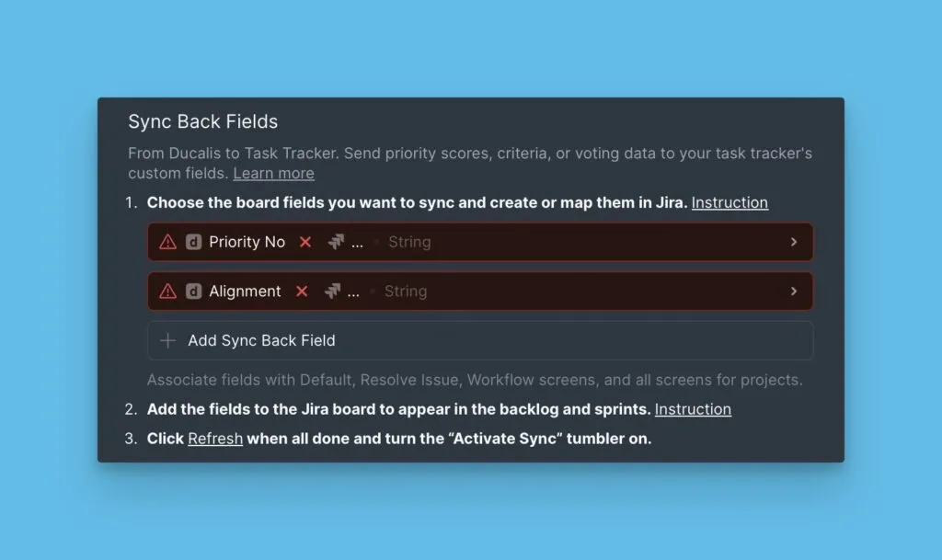Remove Alignment mapping with red X
The width and height of the screenshot is (942, 560).
tap(302, 291)
